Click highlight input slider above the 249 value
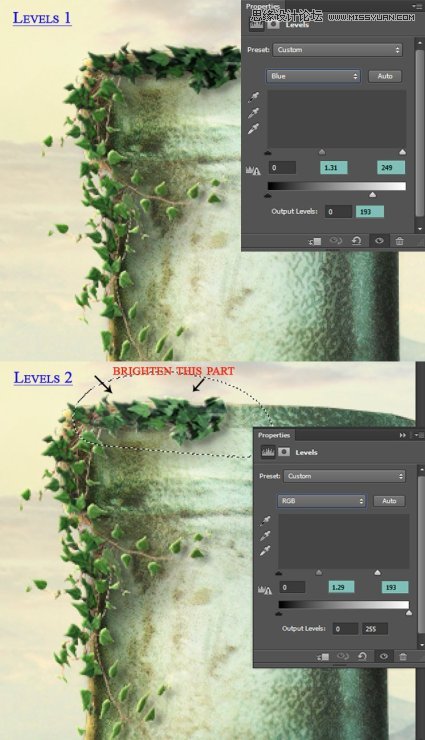Image resolution: width=425 pixels, height=740 pixels. pos(402,152)
